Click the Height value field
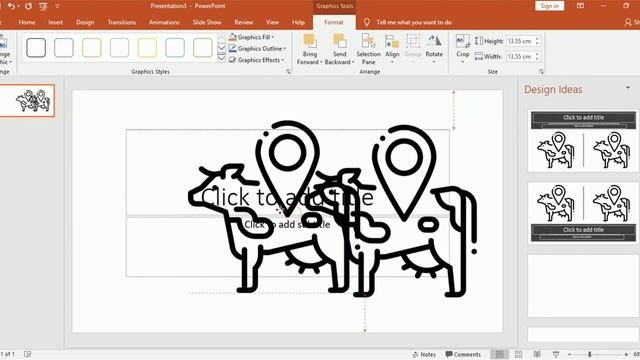This screenshot has height=360, width=640. [520, 41]
